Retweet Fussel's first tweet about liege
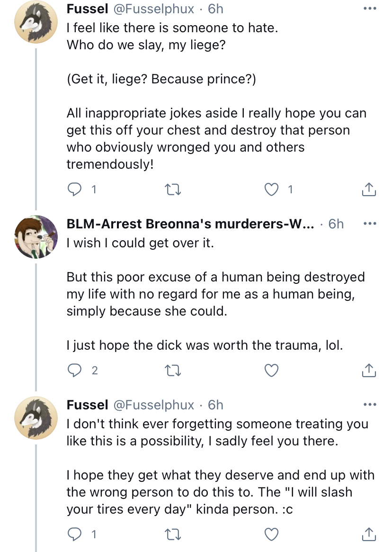The height and width of the screenshot is (552, 392). [x=173, y=190]
